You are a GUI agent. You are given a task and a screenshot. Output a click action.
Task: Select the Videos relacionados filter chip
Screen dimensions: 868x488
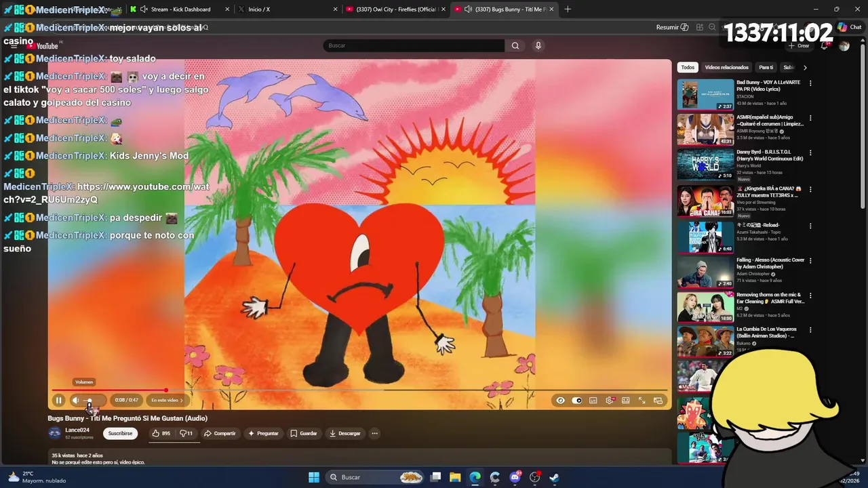click(x=726, y=67)
